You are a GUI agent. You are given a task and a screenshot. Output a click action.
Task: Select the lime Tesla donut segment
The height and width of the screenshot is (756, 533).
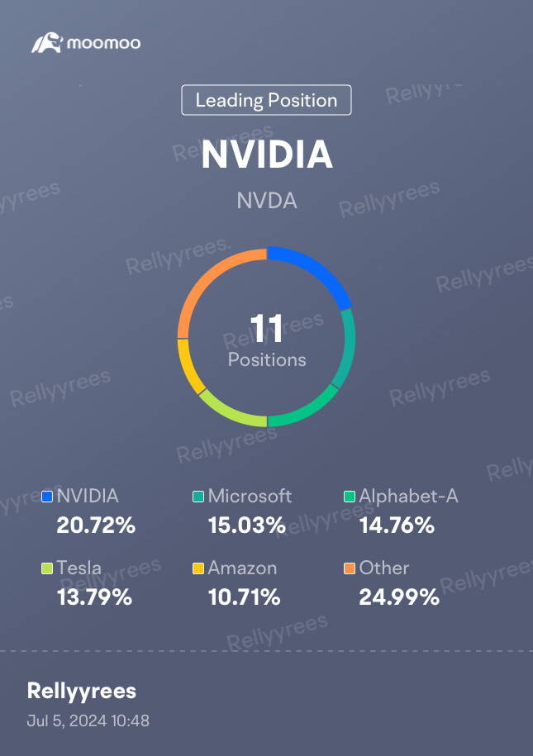pyautogui.click(x=230, y=411)
